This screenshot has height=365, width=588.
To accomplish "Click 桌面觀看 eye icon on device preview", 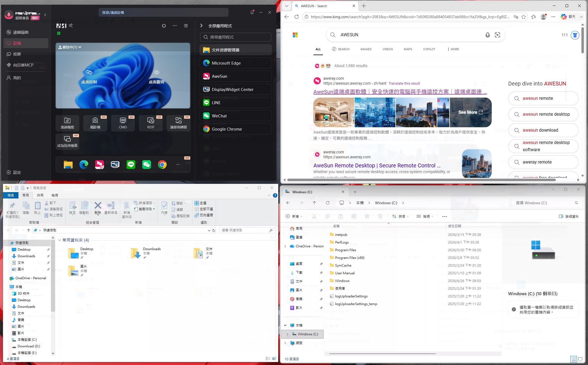I will (x=157, y=76).
